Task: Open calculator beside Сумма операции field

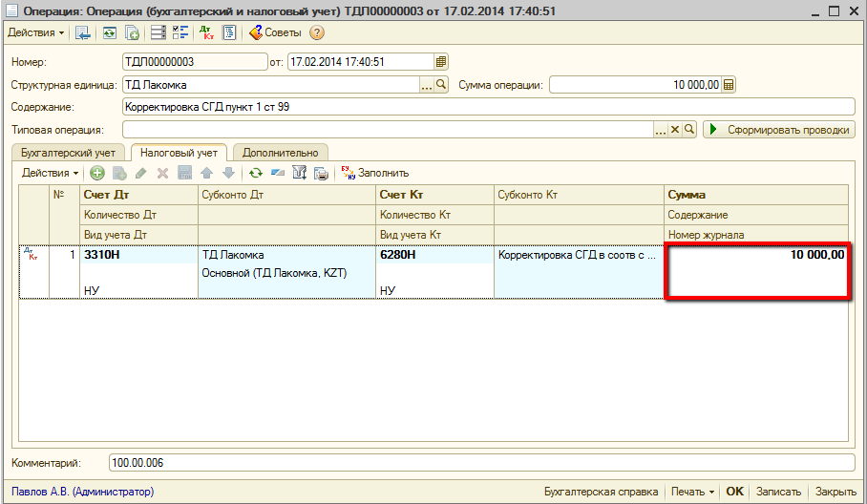Action: coord(730,85)
